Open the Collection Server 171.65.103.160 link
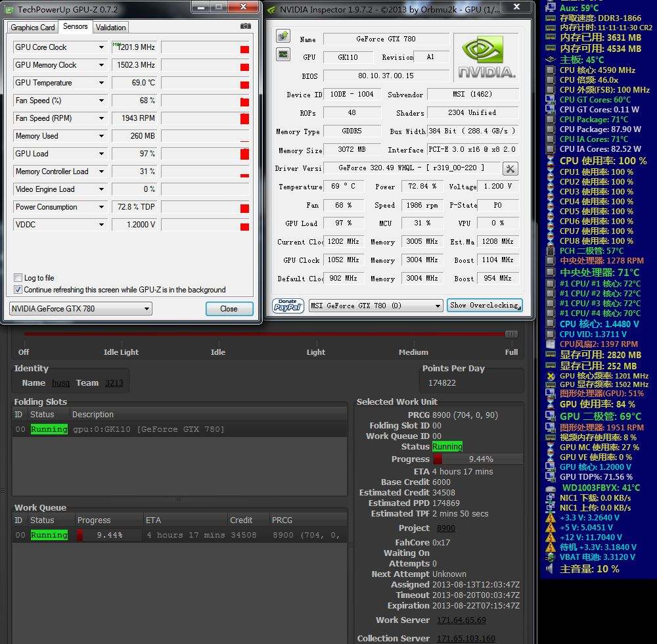This screenshot has height=644, width=657. coord(466,639)
